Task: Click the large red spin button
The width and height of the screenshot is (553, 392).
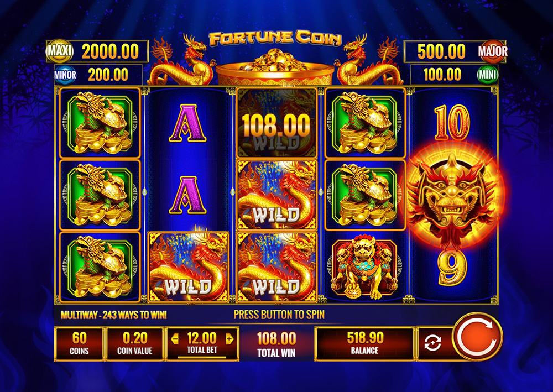Action: tap(478, 336)
